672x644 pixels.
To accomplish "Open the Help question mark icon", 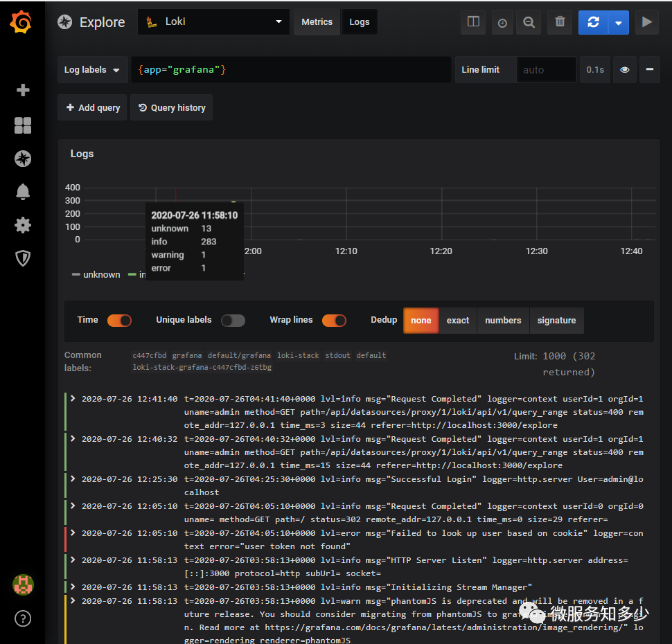I will tap(23, 618).
